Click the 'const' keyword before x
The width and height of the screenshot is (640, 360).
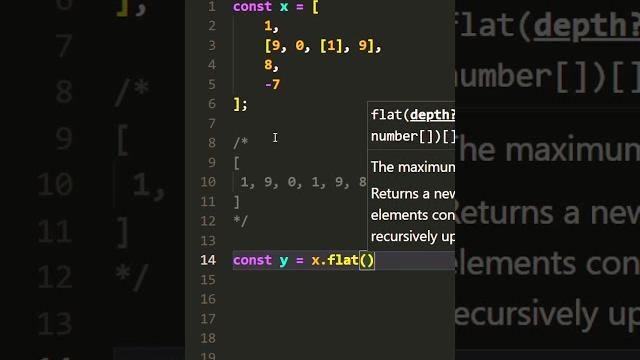[x=252, y=7]
